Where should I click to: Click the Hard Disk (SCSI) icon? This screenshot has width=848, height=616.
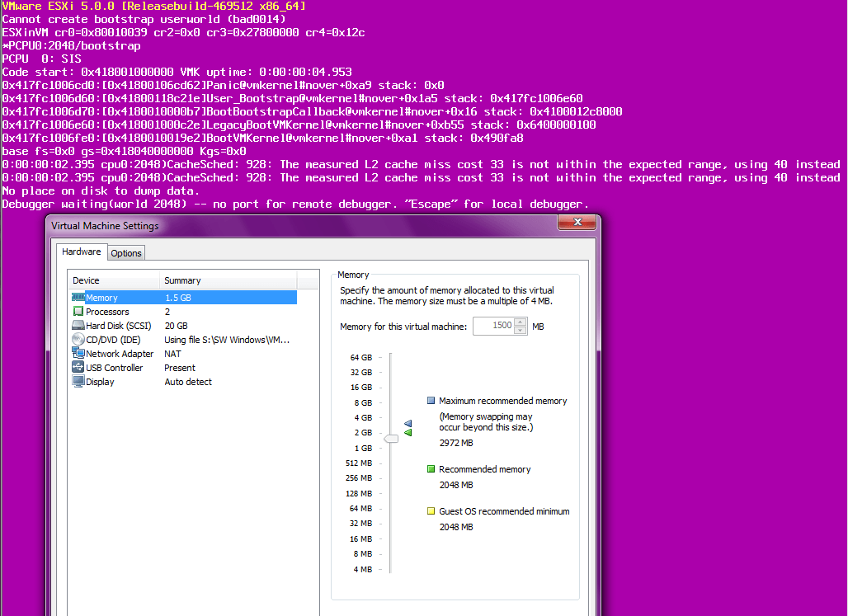coord(78,326)
